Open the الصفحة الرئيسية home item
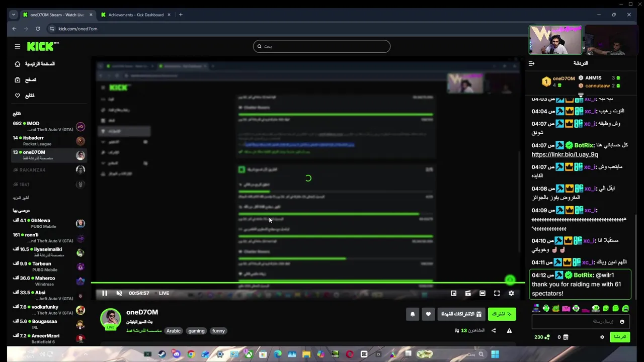The image size is (644, 362). pyautogui.click(x=35, y=64)
